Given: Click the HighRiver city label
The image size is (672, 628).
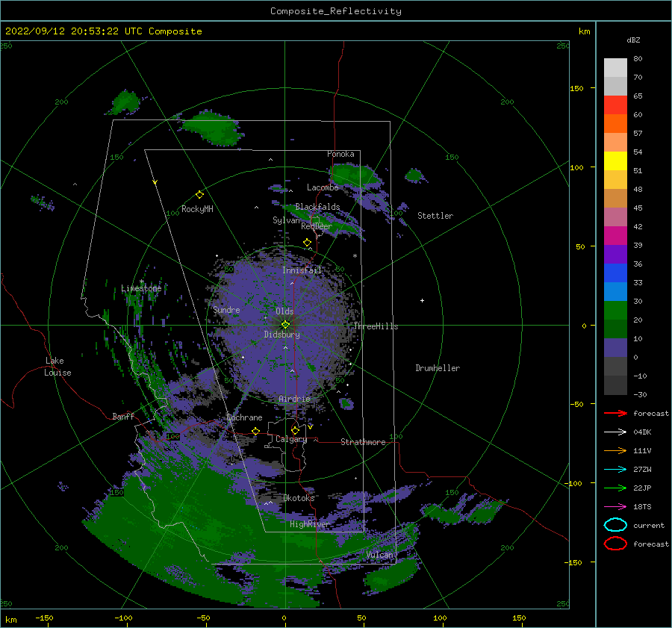Looking at the screenshot, I should (309, 524).
